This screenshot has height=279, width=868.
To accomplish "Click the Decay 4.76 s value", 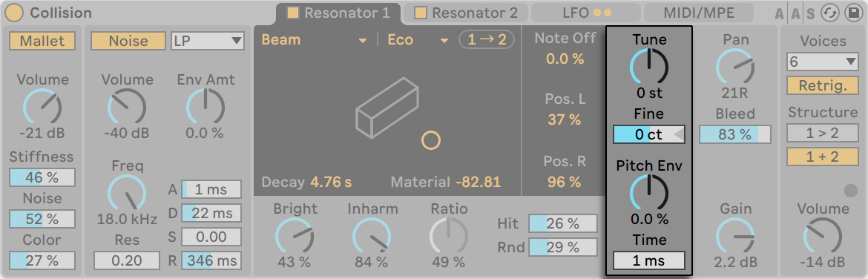I will (x=330, y=182).
